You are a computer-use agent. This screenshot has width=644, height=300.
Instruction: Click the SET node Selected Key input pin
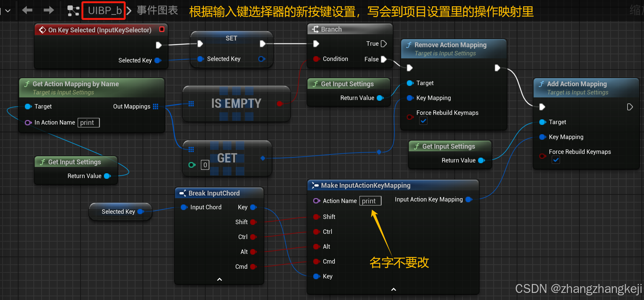click(200, 59)
